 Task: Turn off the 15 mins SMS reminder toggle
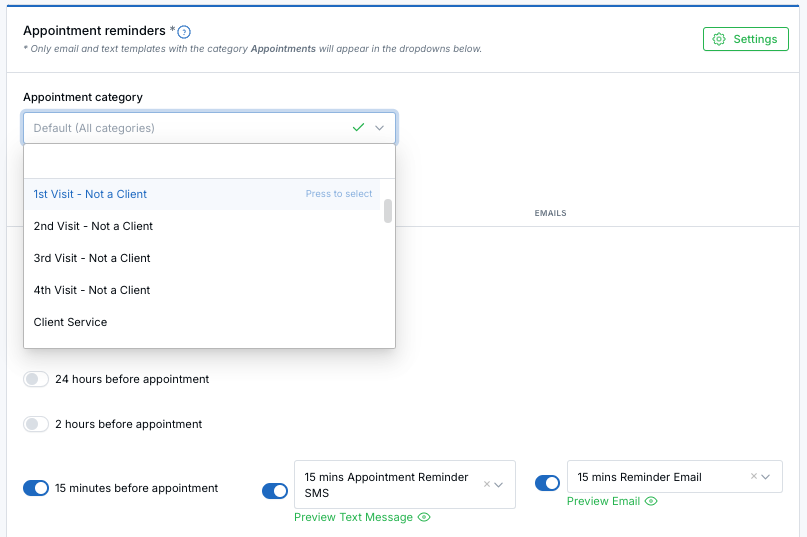274,491
